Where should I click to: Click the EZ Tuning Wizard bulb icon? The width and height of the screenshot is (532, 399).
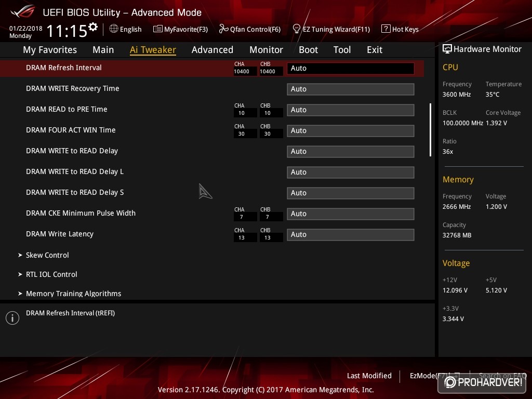[x=296, y=29]
